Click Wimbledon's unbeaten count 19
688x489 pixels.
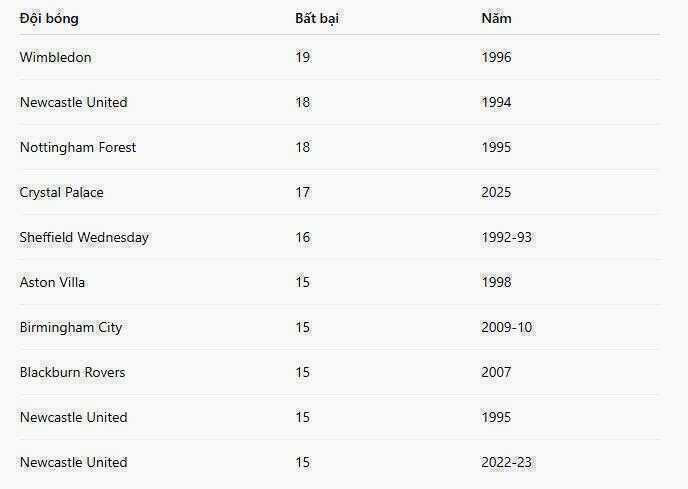303,57
